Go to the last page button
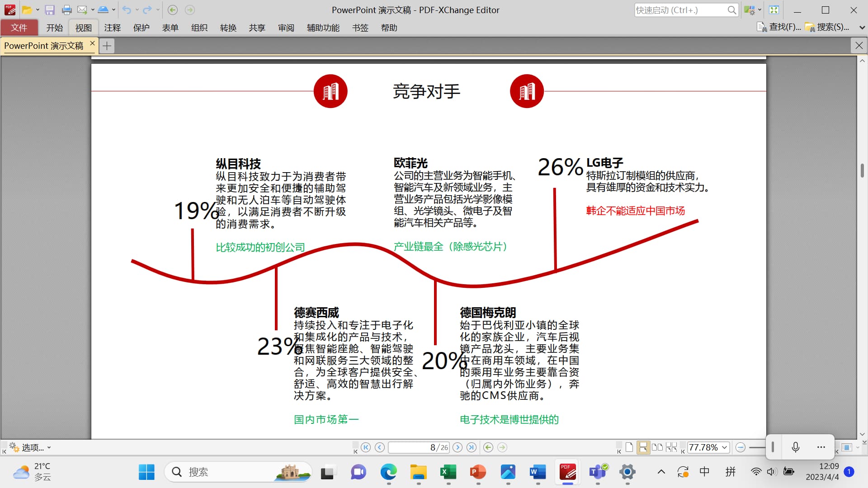The width and height of the screenshot is (868, 488). [472, 447]
